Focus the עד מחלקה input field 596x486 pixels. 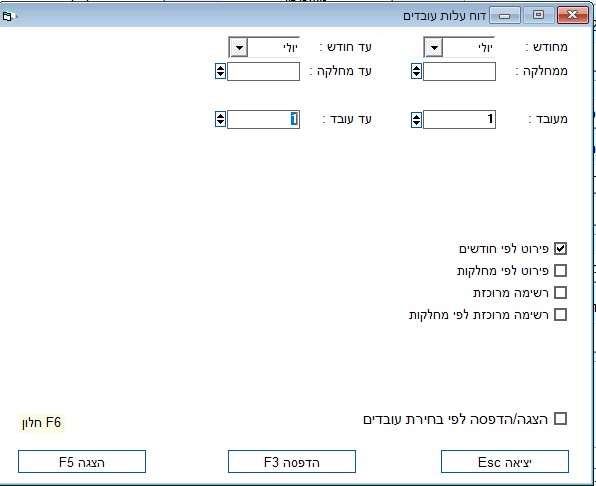point(263,71)
